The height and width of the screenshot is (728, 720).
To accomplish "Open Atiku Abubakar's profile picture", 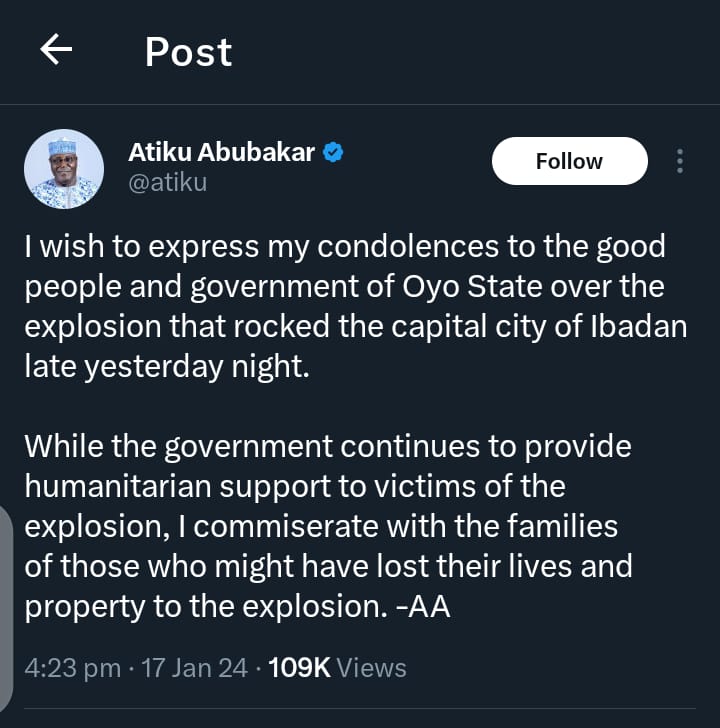I will [x=63, y=169].
